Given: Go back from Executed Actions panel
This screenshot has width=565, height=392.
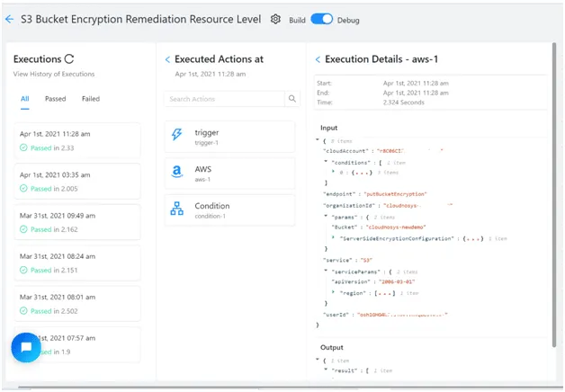Looking at the screenshot, I should pyautogui.click(x=167, y=59).
